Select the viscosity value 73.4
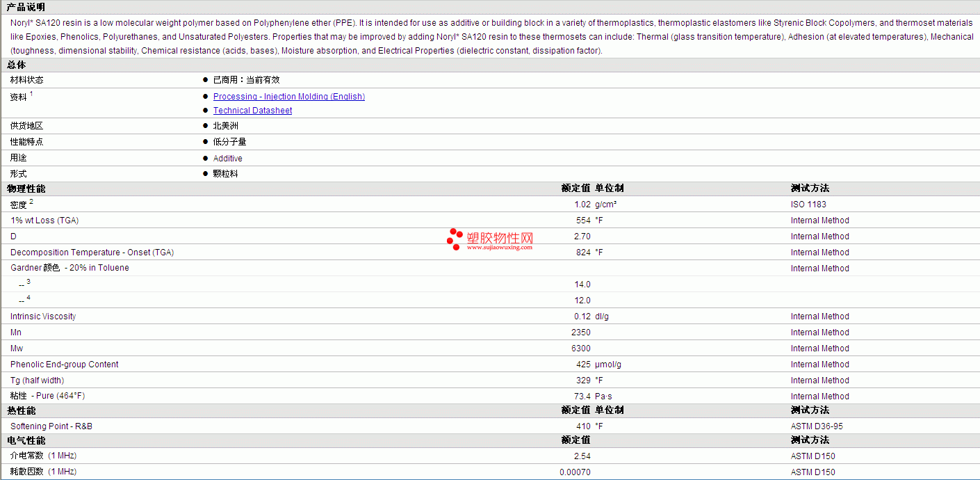The image size is (980, 480). (x=582, y=397)
